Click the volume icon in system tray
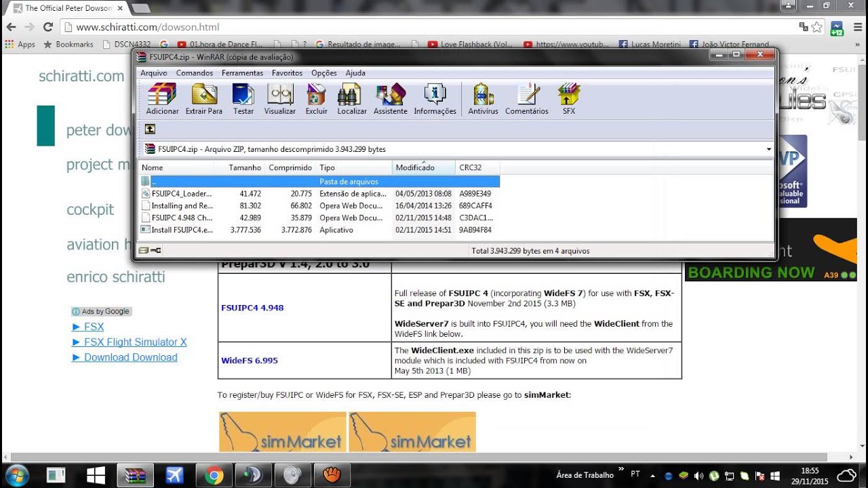 [x=699, y=475]
